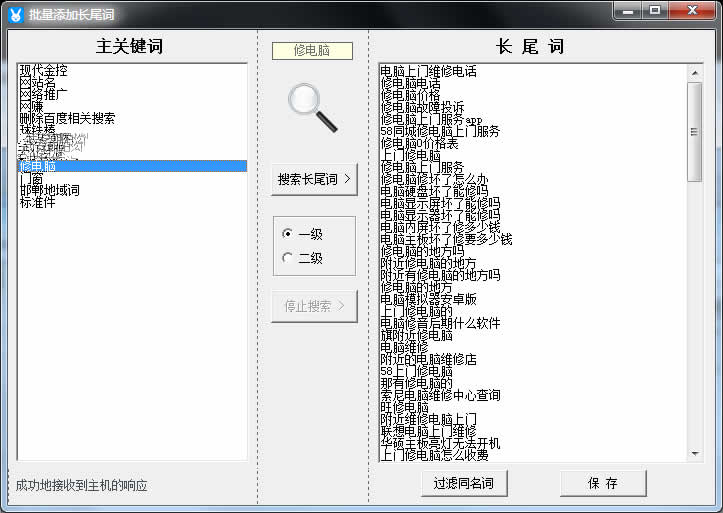Select 网络推广 in main keyword list
The width and height of the screenshot is (723, 513).
(44, 94)
